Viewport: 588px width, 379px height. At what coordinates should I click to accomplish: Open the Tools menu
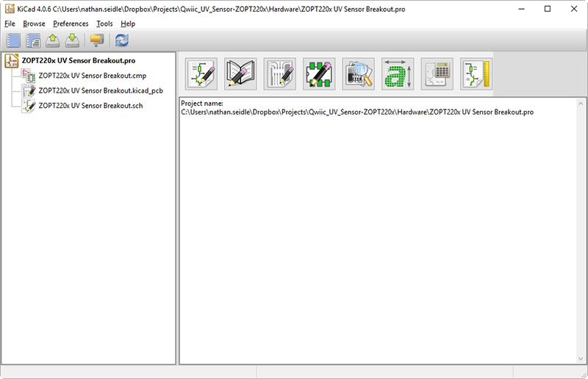104,24
